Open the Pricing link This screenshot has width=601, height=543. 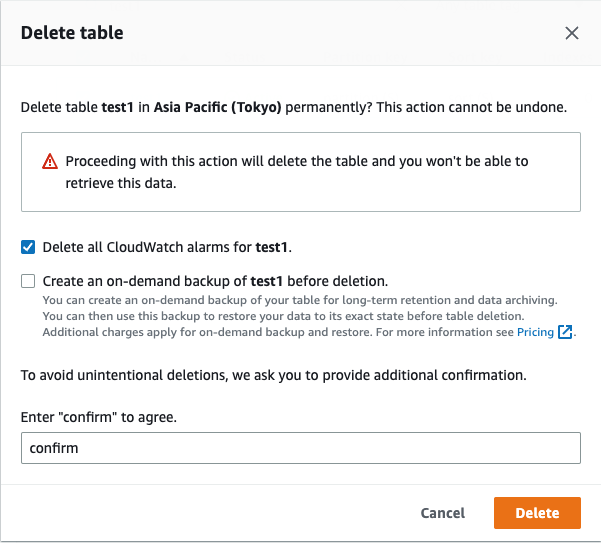tap(535, 332)
